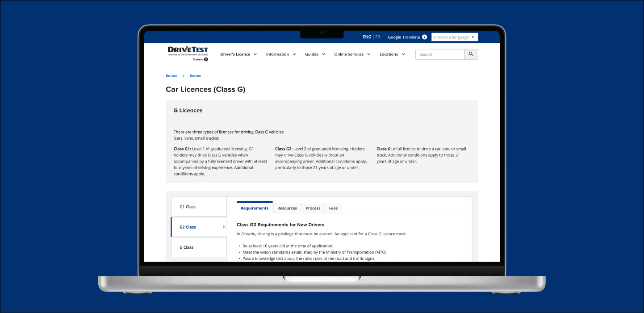Focus the Search input field
Image resolution: width=644 pixels, height=313 pixels.
coord(439,54)
